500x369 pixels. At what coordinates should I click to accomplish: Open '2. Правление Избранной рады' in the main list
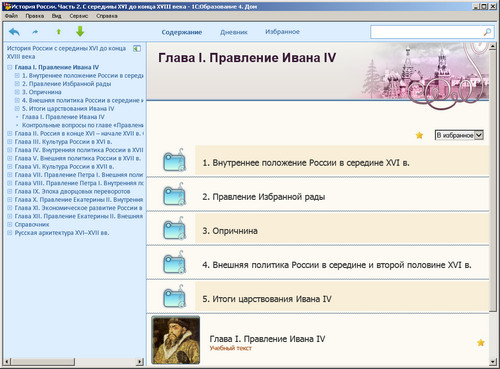click(x=264, y=197)
